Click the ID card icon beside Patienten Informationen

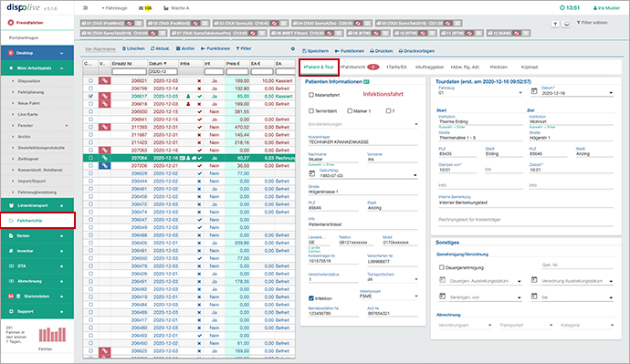point(366,81)
